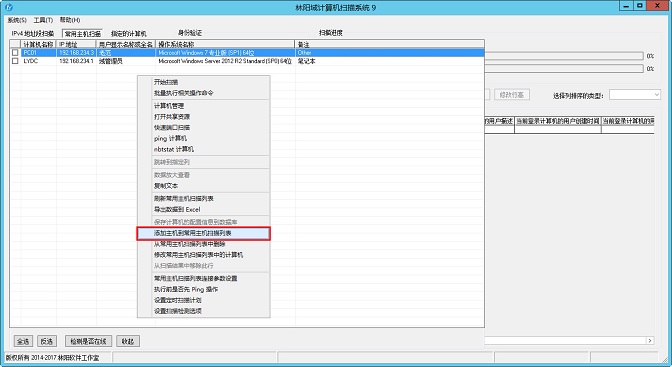Tick the checkbox for computer PC01
Image resolution: width=672 pixels, height=367 pixels.
[x=15, y=52]
